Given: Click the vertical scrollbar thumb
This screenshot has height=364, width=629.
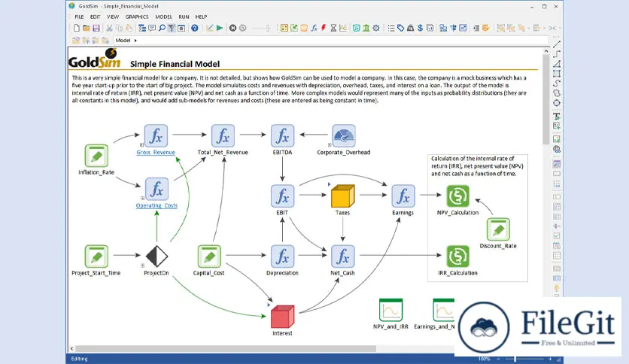Looking at the screenshot, I should (546, 99).
